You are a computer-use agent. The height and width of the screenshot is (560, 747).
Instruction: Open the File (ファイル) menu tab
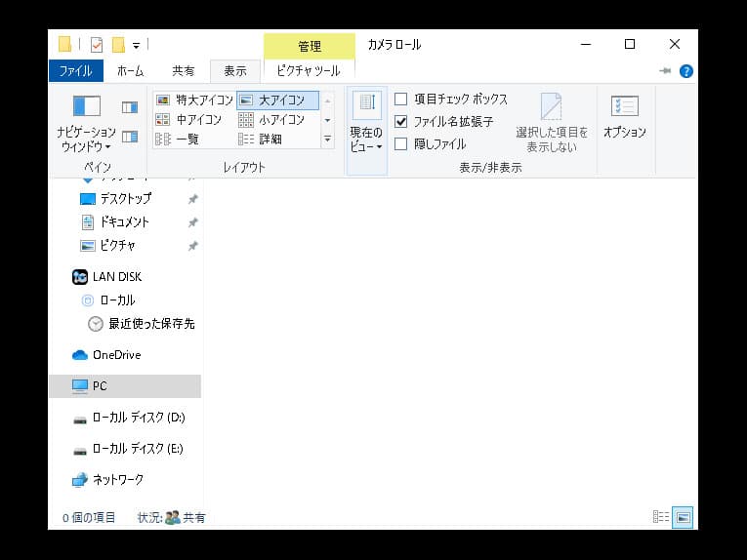click(x=75, y=71)
